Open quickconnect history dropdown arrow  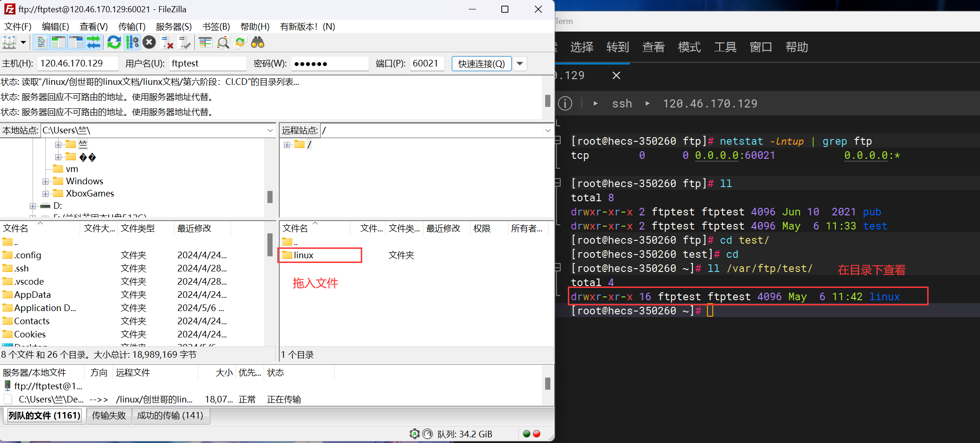[520, 63]
